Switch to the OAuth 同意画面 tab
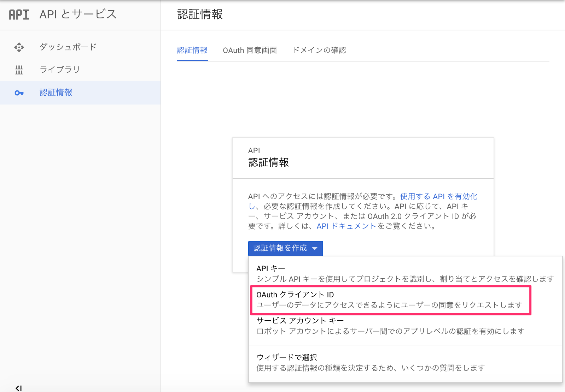Image resolution: width=565 pixels, height=392 pixels. (250, 51)
